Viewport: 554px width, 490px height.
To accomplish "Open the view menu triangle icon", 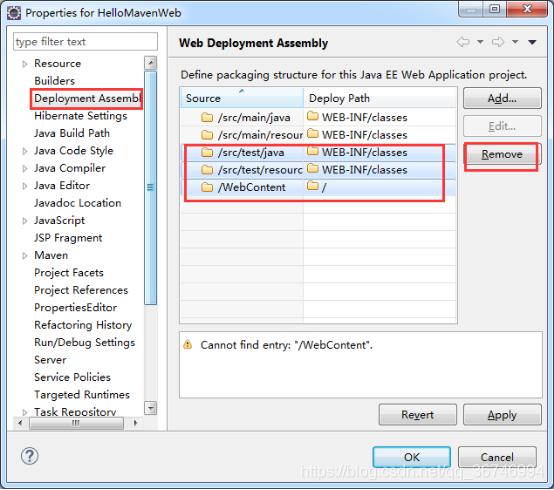I will [x=532, y=42].
